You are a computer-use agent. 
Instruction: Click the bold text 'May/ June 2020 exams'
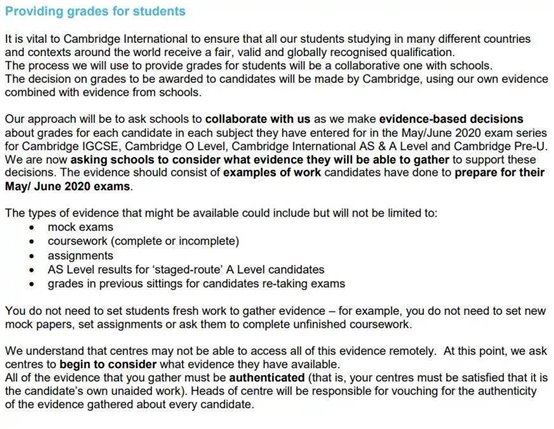[x=67, y=186]
